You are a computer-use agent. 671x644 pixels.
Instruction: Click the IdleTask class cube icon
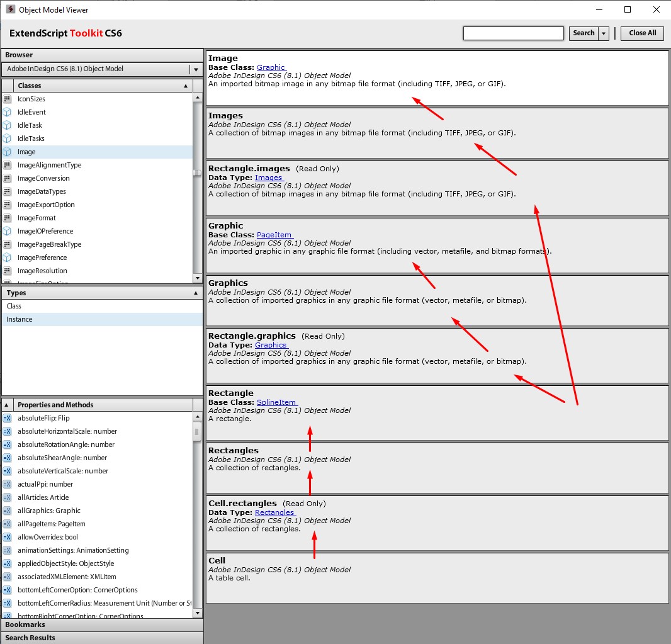[7, 125]
